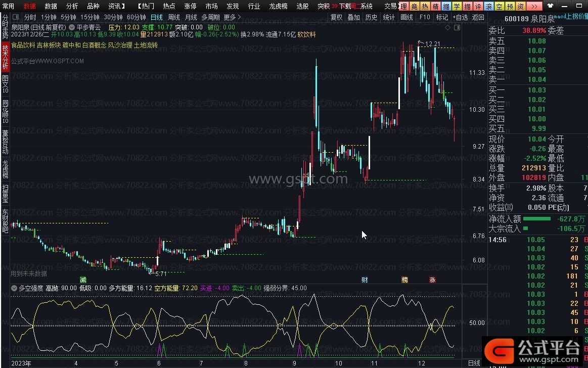Select the 日线 daily period
588x368 pixels.
pos(156,17)
